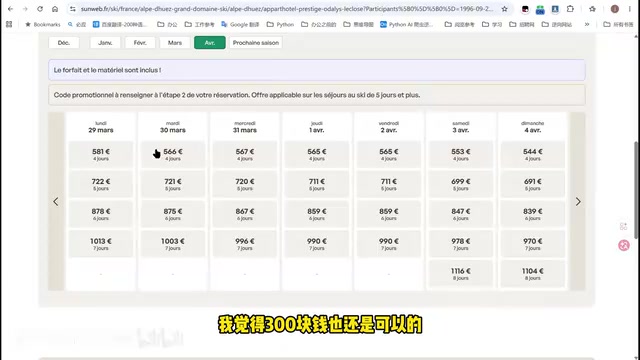Open the 所有书签 folder

coord(618,24)
